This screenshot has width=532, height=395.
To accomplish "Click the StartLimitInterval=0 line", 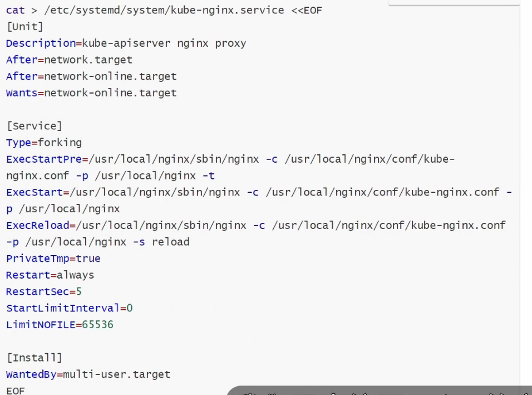I will 69,309.
